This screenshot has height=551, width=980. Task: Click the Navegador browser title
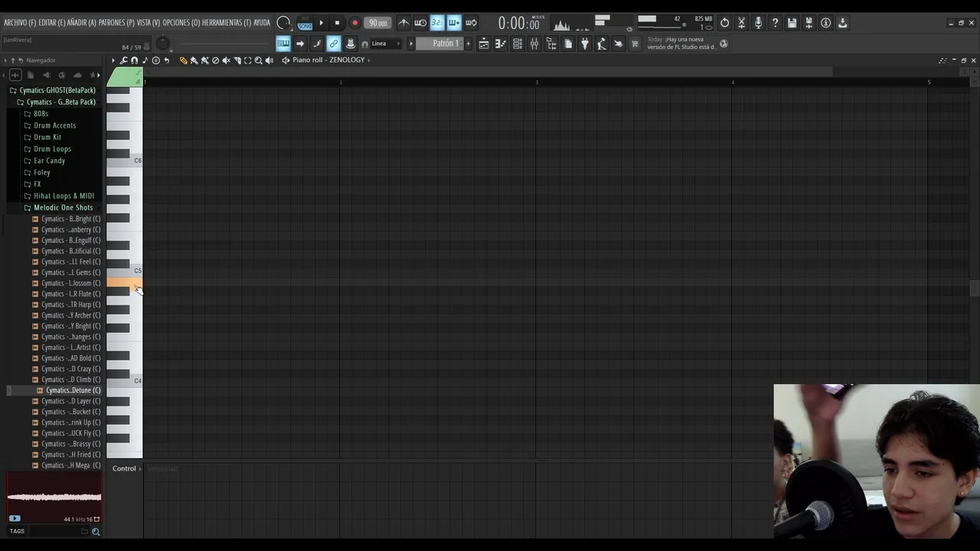pos(41,60)
